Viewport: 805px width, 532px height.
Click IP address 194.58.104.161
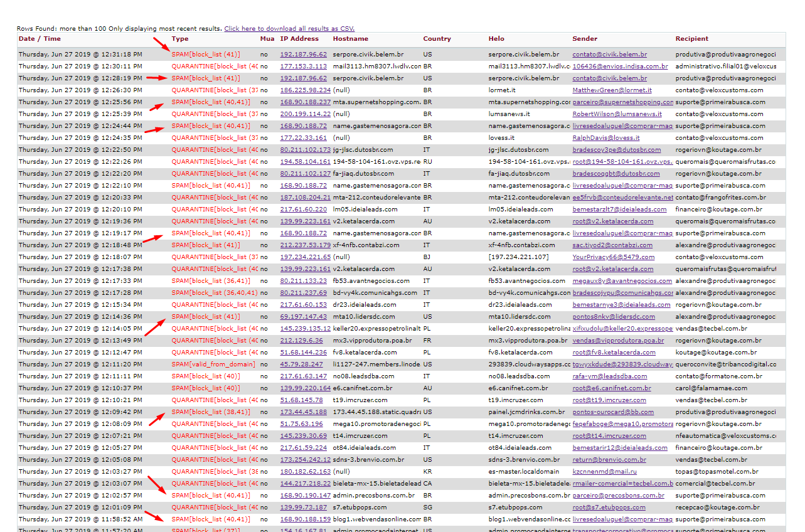coord(305,161)
